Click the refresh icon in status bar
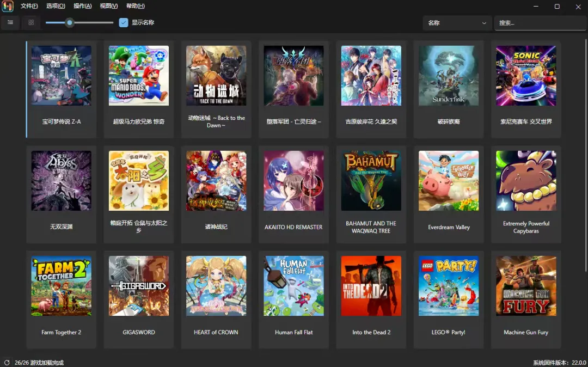The width and height of the screenshot is (588, 367). point(7,363)
